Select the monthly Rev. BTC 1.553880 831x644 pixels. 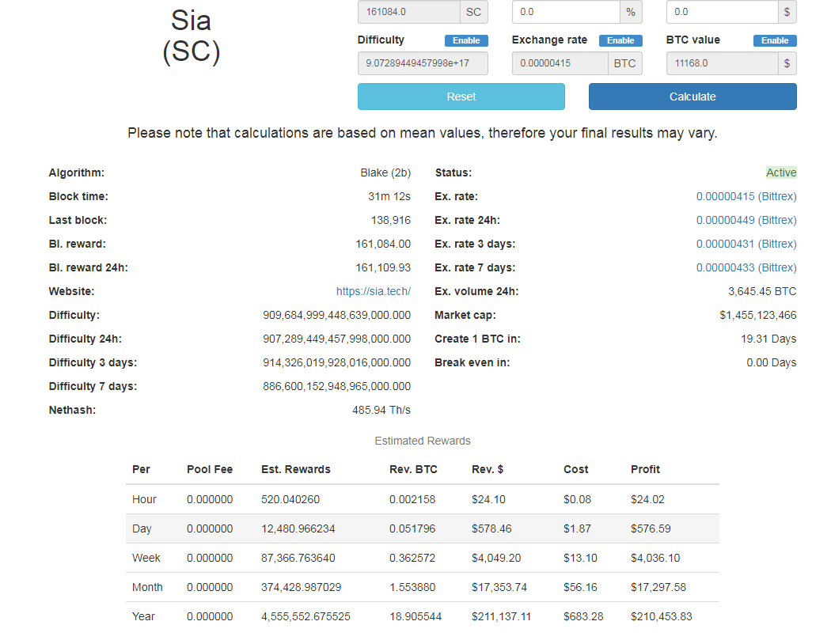click(x=412, y=587)
